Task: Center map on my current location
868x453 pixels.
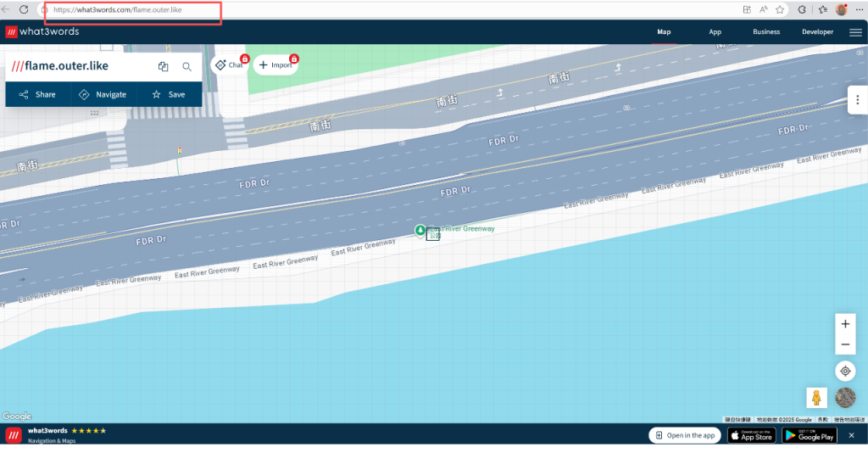Action: [845, 371]
